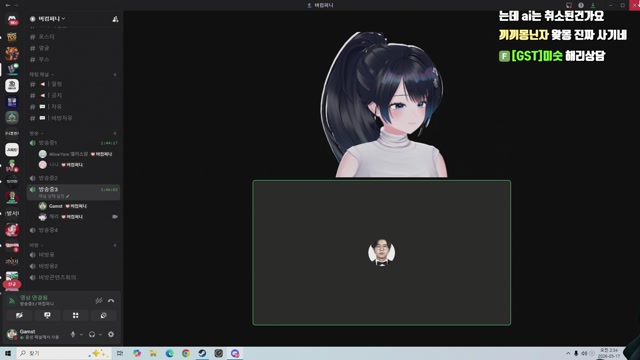Open the Windows Start menu
The height and width of the screenshot is (360, 640).
click(8, 353)
